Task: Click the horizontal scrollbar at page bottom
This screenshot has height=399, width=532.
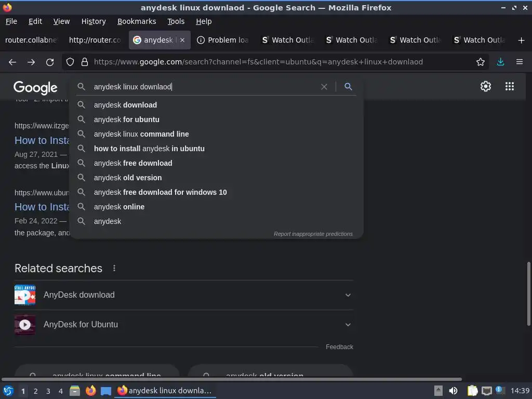Action: click(232, 379)
